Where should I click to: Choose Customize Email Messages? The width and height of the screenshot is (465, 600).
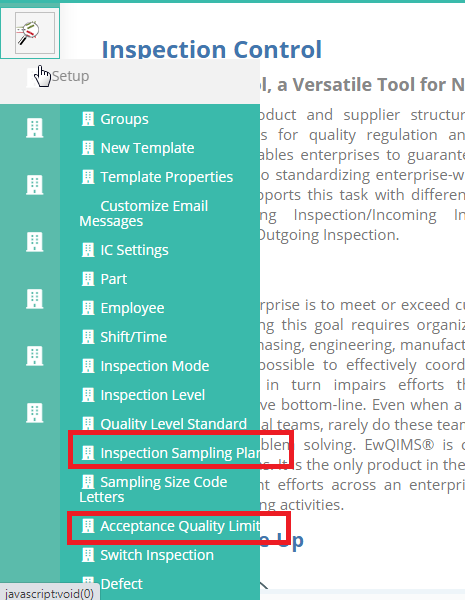click(144, 214)
